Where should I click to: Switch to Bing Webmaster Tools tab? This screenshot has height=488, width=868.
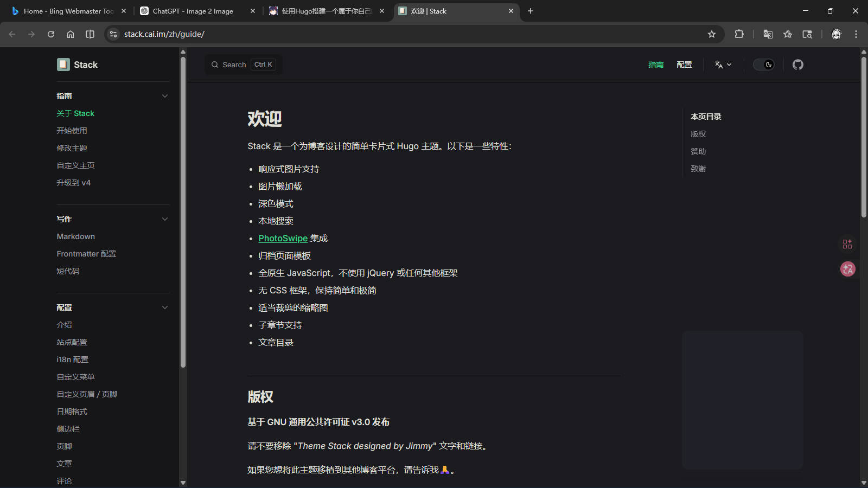(x=68, y=11)
